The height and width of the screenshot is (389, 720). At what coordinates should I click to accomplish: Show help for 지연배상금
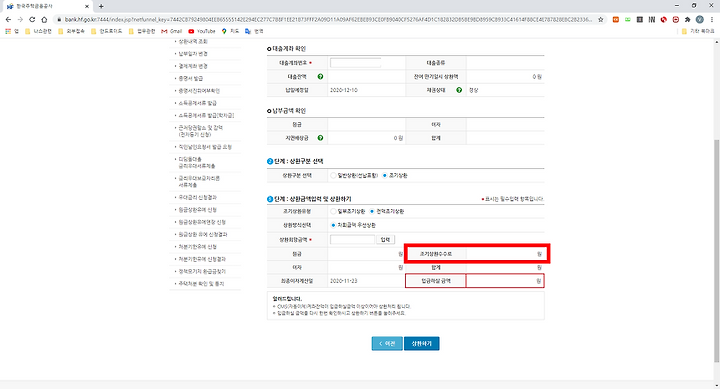coord(320,138)
